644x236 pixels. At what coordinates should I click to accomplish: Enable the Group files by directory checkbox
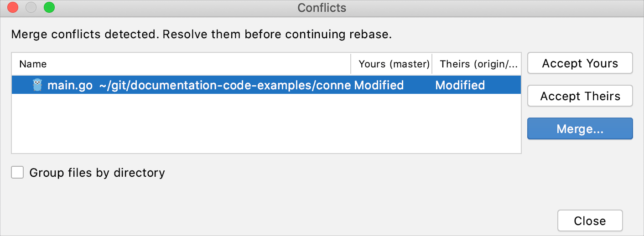(18, 173)
